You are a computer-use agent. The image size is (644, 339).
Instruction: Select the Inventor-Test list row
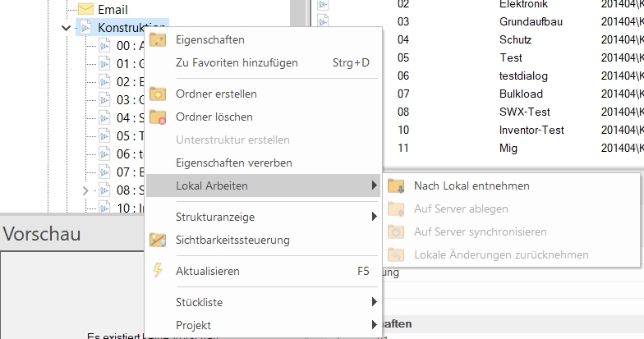pyautogui.click(x=531, y=130)
